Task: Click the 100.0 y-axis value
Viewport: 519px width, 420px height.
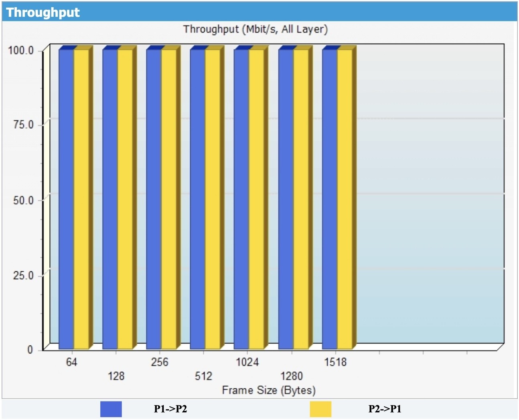Action: (21, 50)
